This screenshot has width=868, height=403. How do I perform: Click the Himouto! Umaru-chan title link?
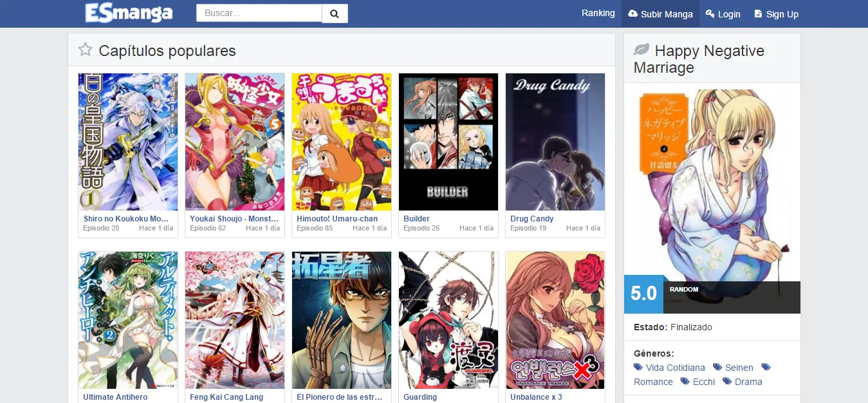tap(337, 219)
